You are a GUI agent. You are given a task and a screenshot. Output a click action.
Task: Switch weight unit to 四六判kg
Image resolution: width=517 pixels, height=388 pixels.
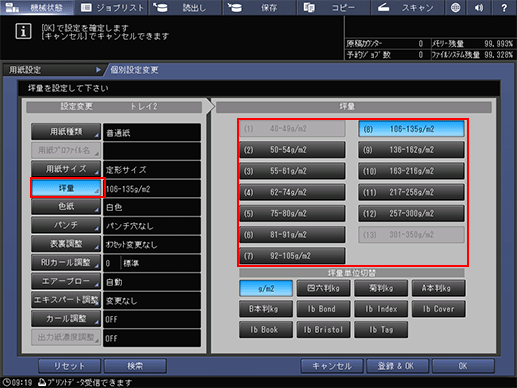[x=323, y=288]
